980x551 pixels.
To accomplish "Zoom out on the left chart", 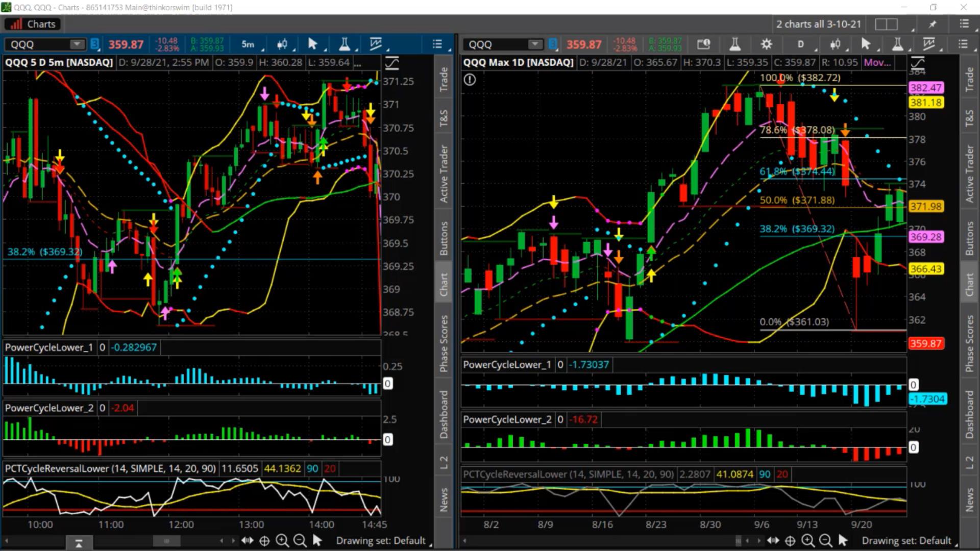I will [300, 541].
